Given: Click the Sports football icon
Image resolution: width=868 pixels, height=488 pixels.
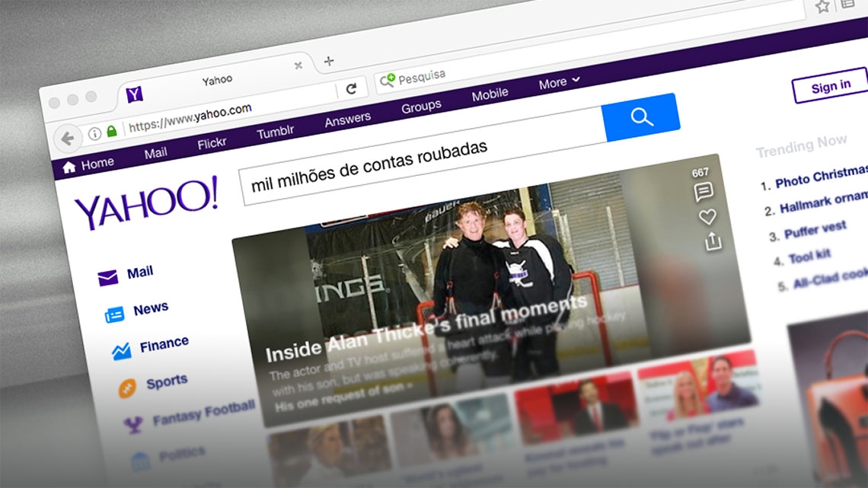Looking at the screenshot, I should coord(127,388).
